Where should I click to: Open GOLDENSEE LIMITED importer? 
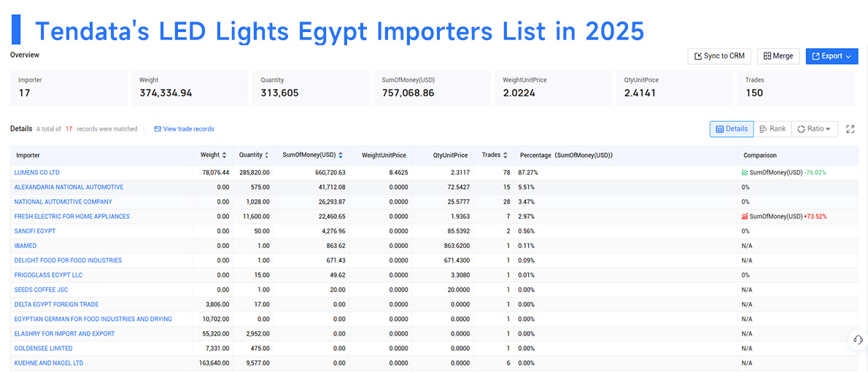pyautogui.click(x=43, y=348)
